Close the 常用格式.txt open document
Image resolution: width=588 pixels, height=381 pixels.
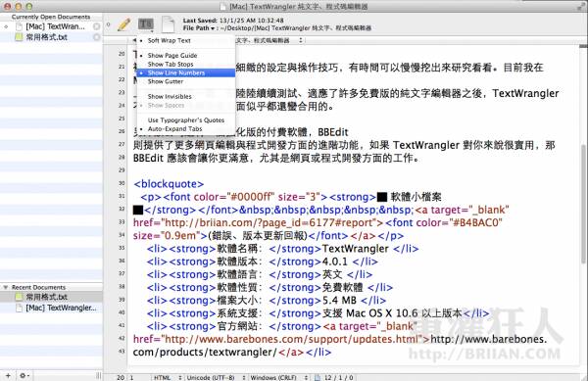coord(97,37)
